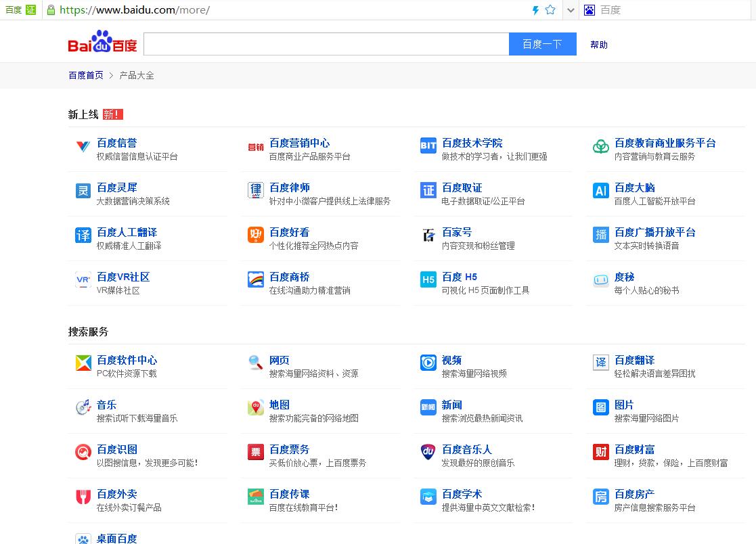756x544 pixels.
Task: Click the 百度软件中心 icon
Action: click(x=83, y=363)
